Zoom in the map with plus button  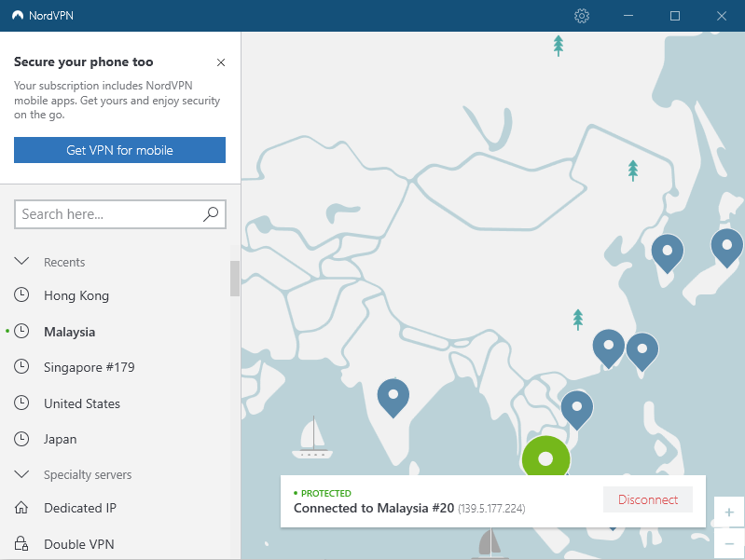click(x=729, y=512)
